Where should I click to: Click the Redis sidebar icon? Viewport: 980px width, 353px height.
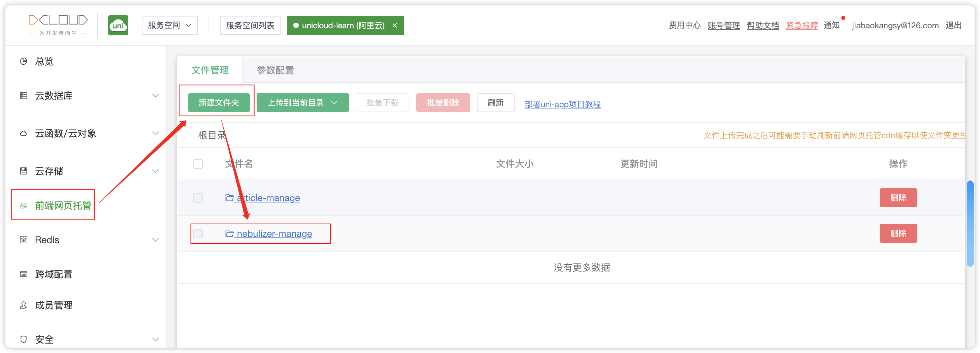24,240
